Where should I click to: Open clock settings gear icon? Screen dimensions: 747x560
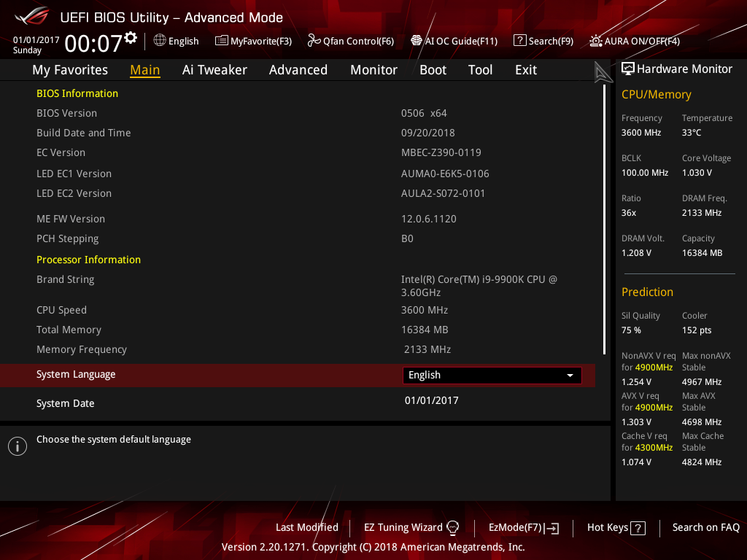click(x=131, y=38)
